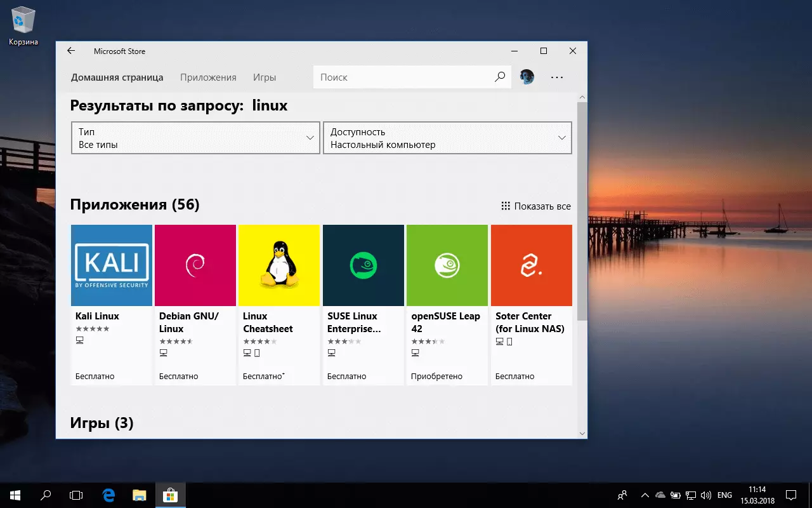The height and width of the screenshot is (508, 812).
Task: Click the scrollbar up arrow
Action: [x=582, y=97]
